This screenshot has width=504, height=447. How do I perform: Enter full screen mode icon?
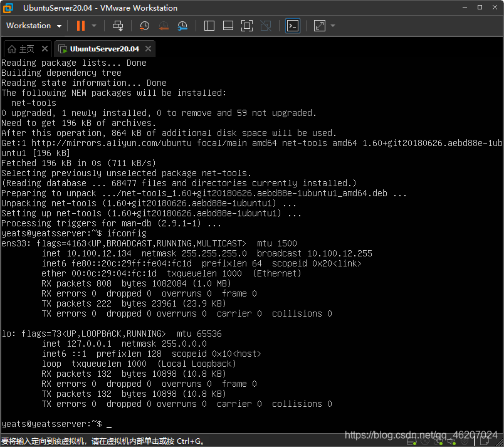point(247,26)
